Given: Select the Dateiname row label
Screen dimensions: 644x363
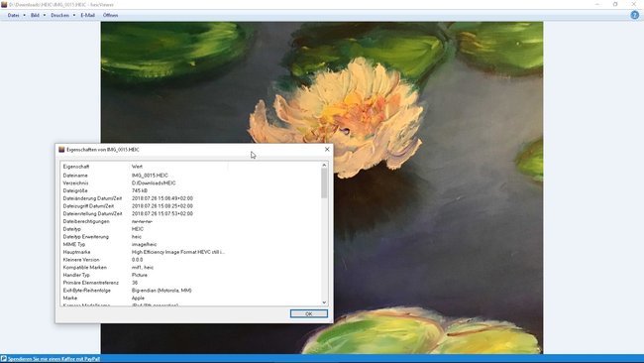Looking at the screenshot, I should pyautogui.click(x=75, y=176).
